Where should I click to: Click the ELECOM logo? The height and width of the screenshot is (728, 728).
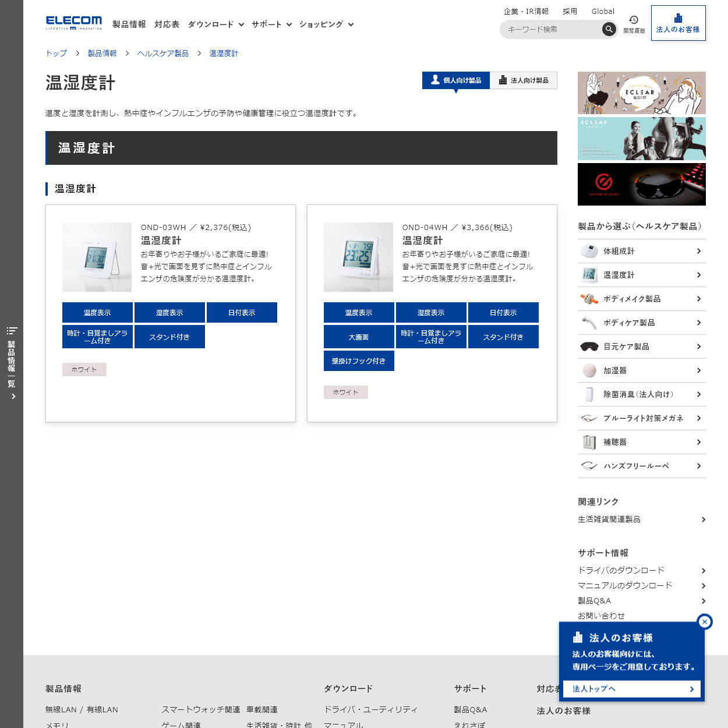[x=73, y=22]
